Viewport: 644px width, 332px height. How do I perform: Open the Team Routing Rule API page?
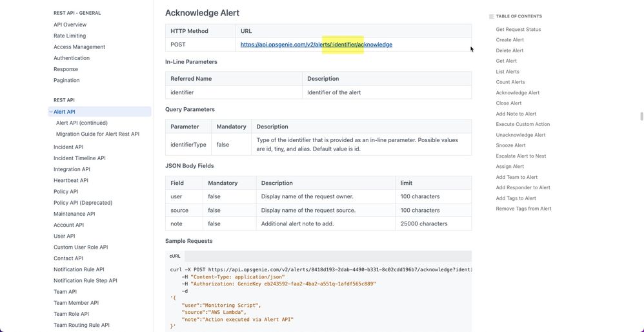tap(81, 325)
